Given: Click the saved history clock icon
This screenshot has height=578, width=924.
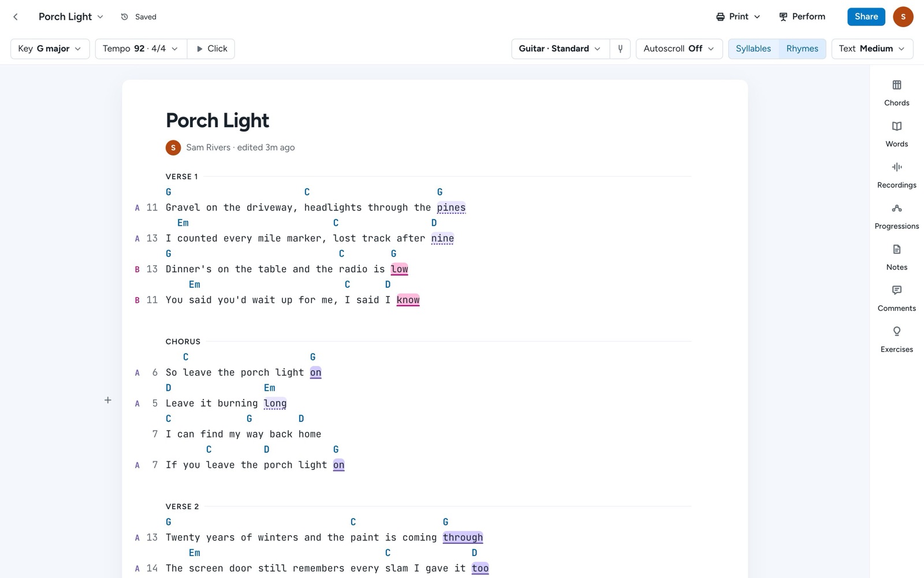Looking at the screenshot, I should [124, 17].
